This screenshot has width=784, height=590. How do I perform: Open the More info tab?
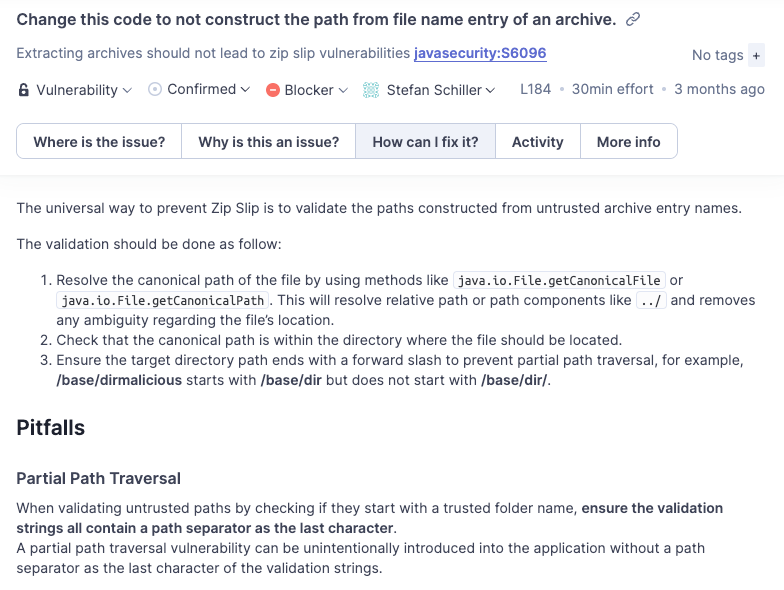628,142
